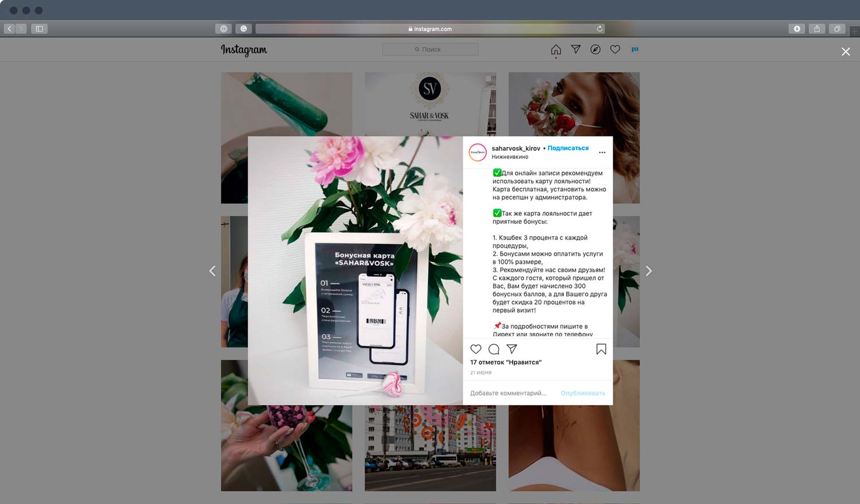Screen dimensions: 860x504
Task: Save post with bookmark icon
Action: tap(601, 349)
